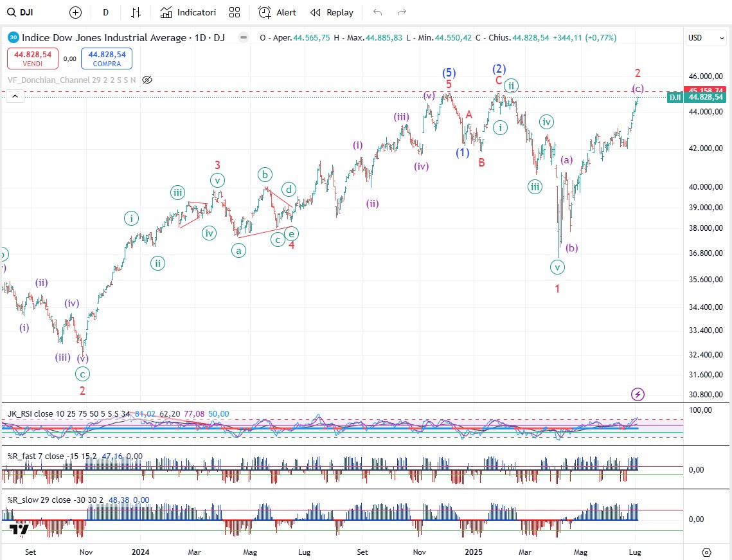Create a new Alert

[x=277, y=13]
